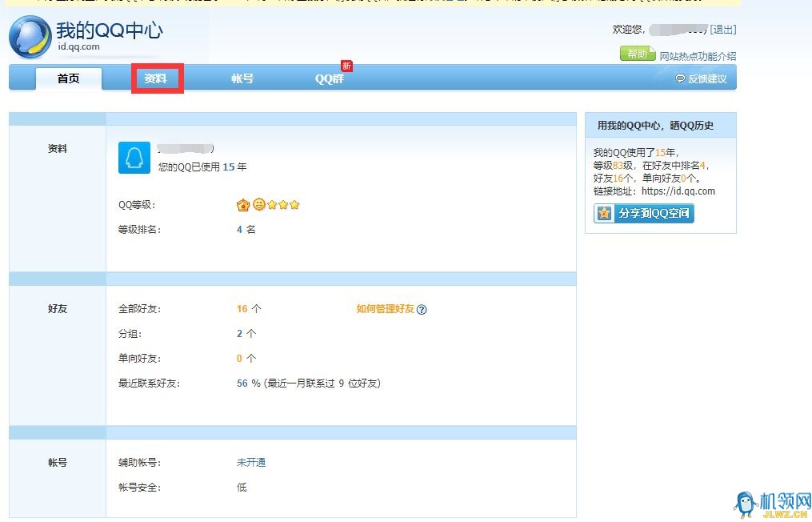Click the 我的QQ中心 title text

point(110,30)
